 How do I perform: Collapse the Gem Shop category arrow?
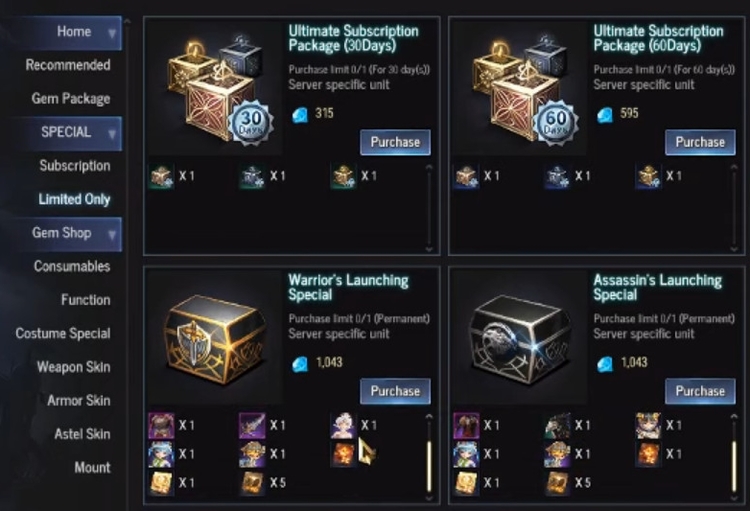[x=112, y=234]
